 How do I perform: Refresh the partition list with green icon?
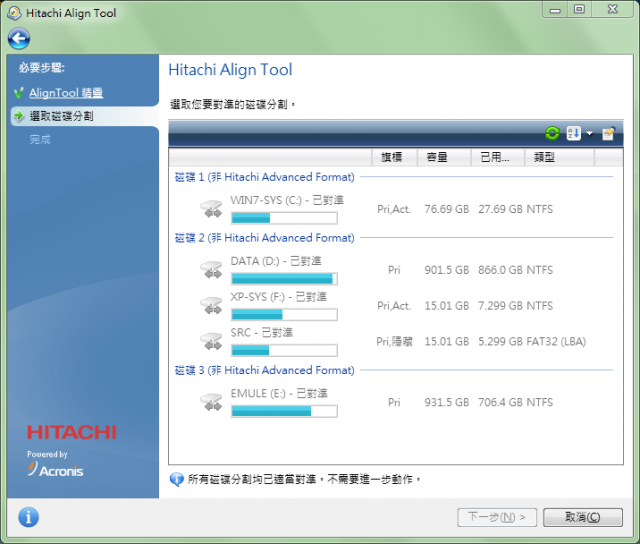pos(552,133)
